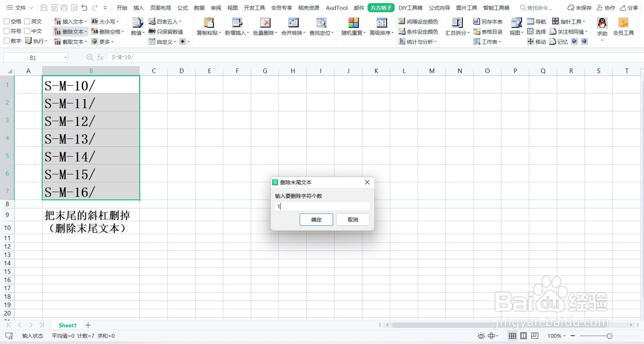Click the 汇总拆分 summarize split icon
644x344 pixels.
coord(457,23)
